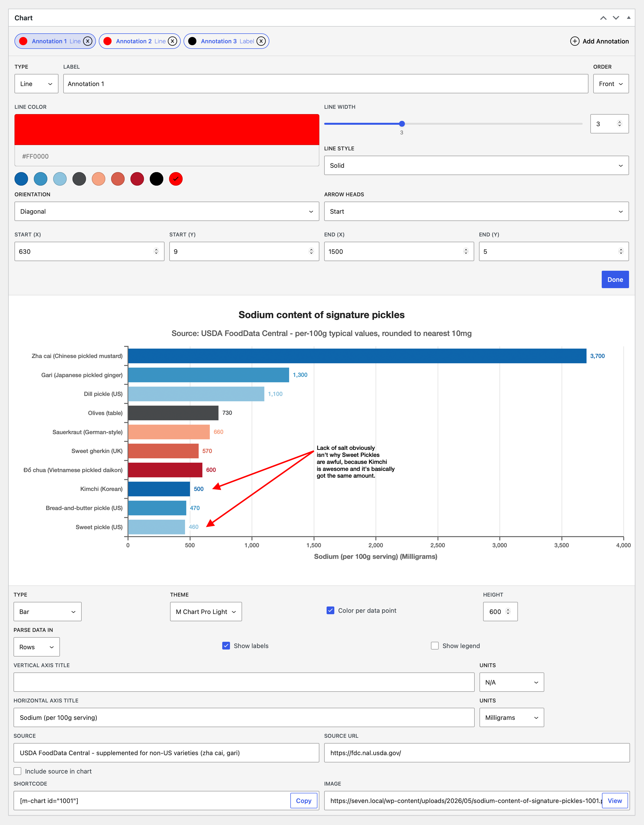Click the Start (X) field showing 630
This screenshot has width=644, height=825.
coord(89,251)
